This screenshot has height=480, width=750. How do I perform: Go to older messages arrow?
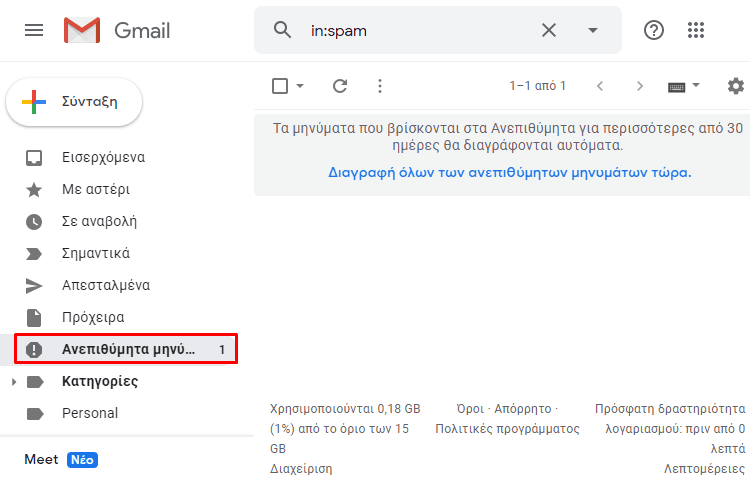tap(640, 86)
